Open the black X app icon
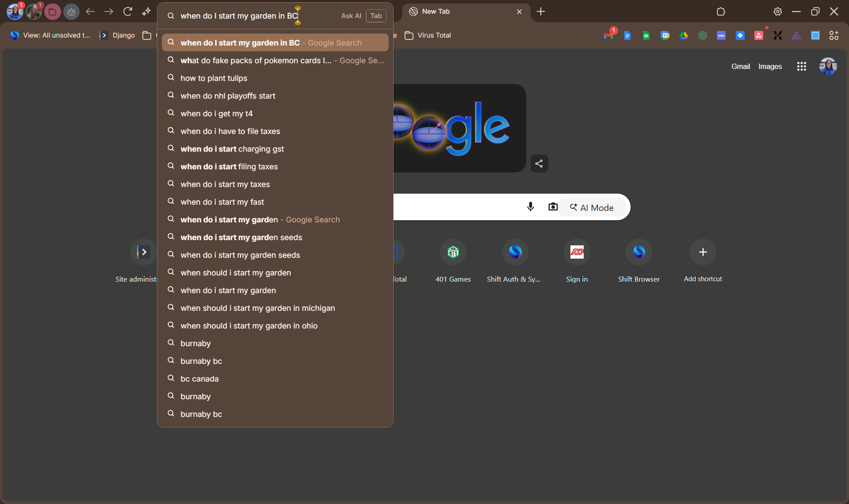 coord(778,35)
